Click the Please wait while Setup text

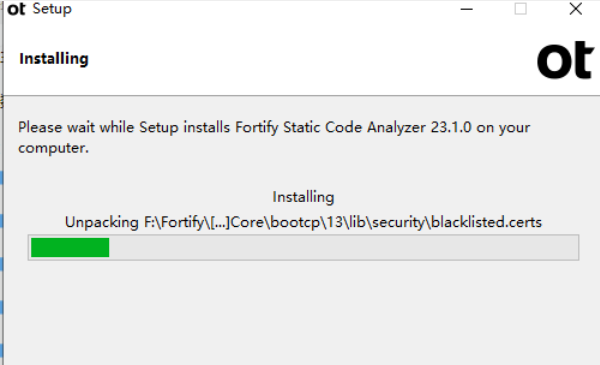pyautogui.click(x=98, y=127)
